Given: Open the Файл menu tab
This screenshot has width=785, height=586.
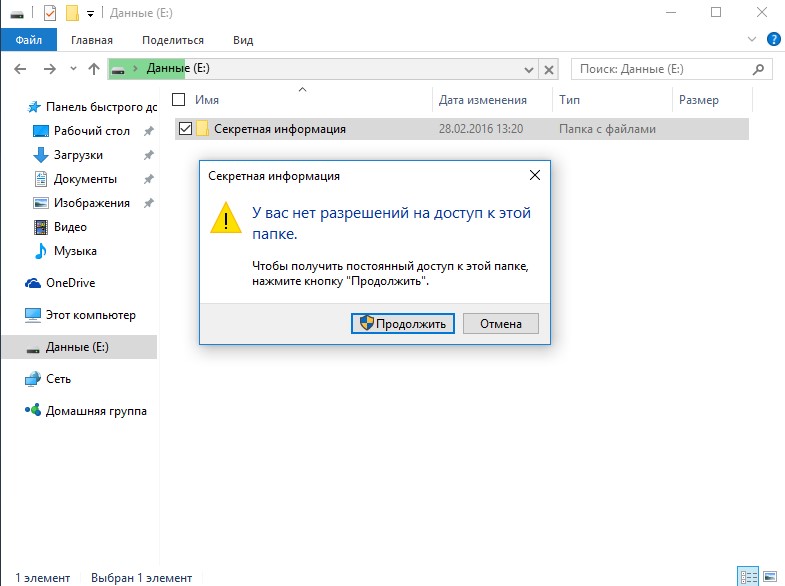Looking at the screenshot, I should (x=29, y=40).
